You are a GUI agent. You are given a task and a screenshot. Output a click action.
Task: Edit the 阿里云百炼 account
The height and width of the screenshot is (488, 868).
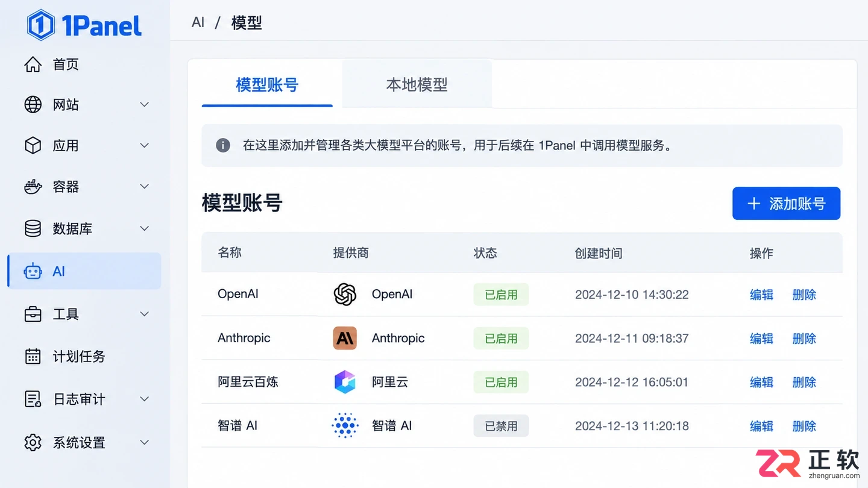pyautogui.click(x=761, y=382)
